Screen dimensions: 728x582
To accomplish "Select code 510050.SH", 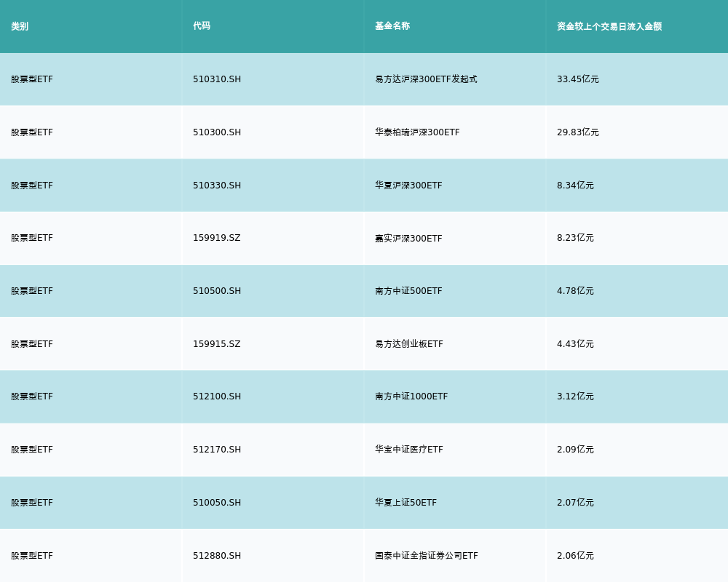I will click(217, 503).
